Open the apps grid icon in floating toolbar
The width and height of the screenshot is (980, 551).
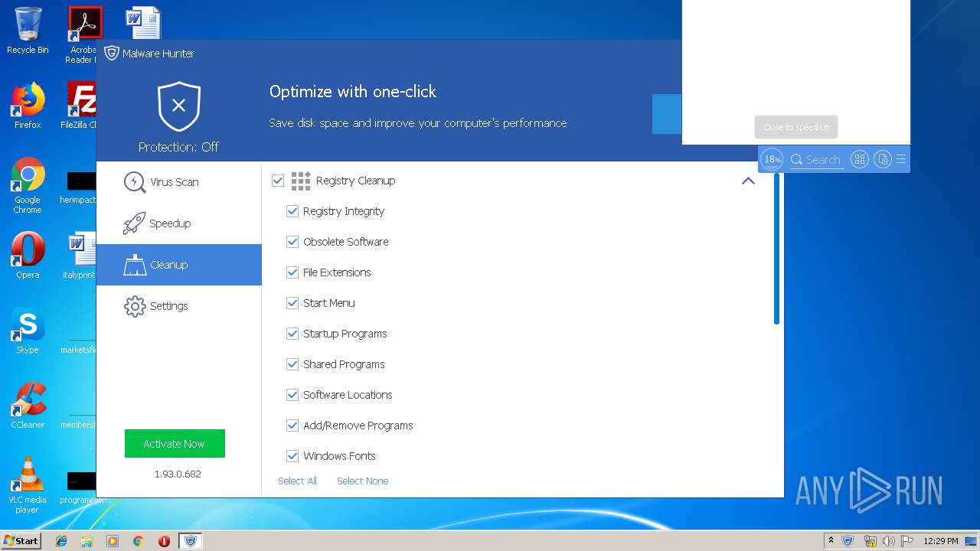[x=860, y=159]
